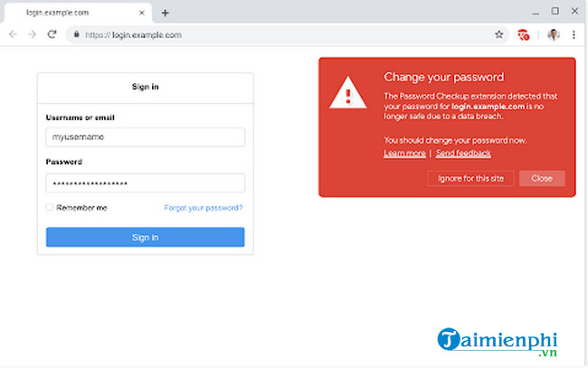Select the login.example.com tab
This screenshot has width=588, height=368.
click(x=78, y=13)
